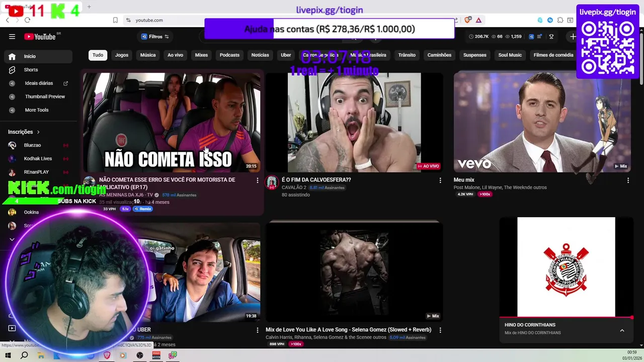The height and width of the screenshot is (362, 644).
Task: Open the Brave Rewards triangle icon
Action: click(478, 20)
